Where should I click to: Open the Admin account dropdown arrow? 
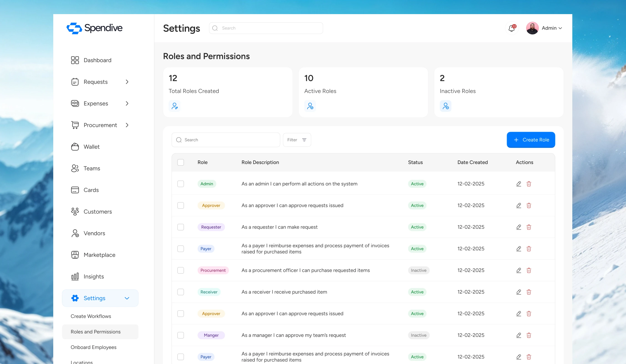tap(560, 28)
